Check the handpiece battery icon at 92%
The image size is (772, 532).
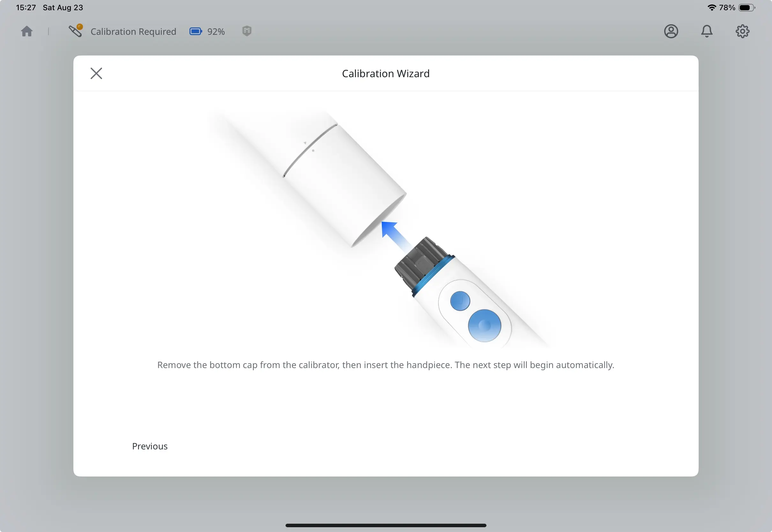click(195, 31)
